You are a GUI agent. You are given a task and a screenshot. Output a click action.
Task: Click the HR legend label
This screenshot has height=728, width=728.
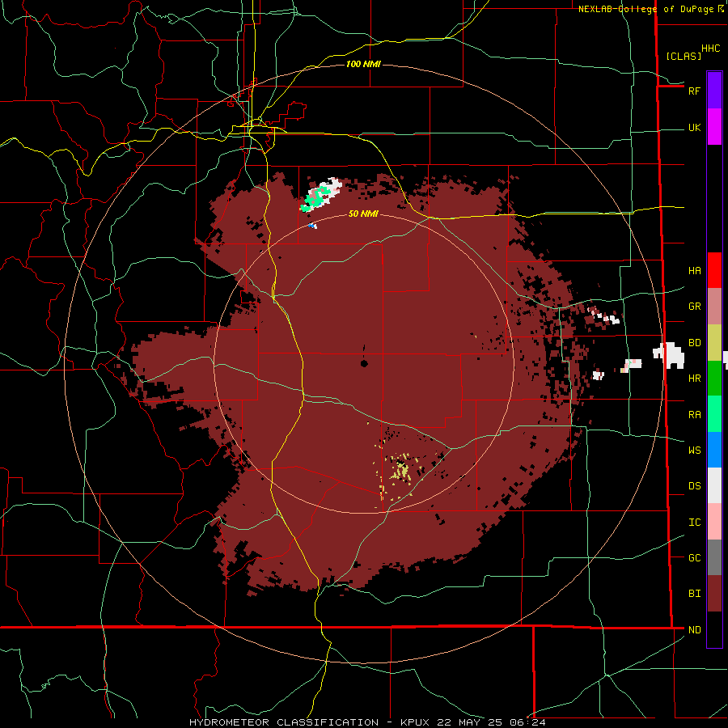click(x=694, y=379)
